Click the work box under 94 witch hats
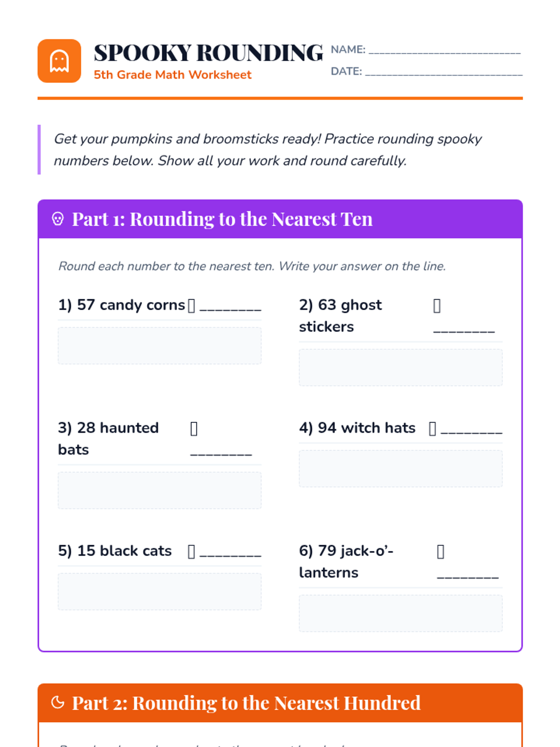This screenshot has width=560, height=747. pyautogui.click(x=401, y=468)
